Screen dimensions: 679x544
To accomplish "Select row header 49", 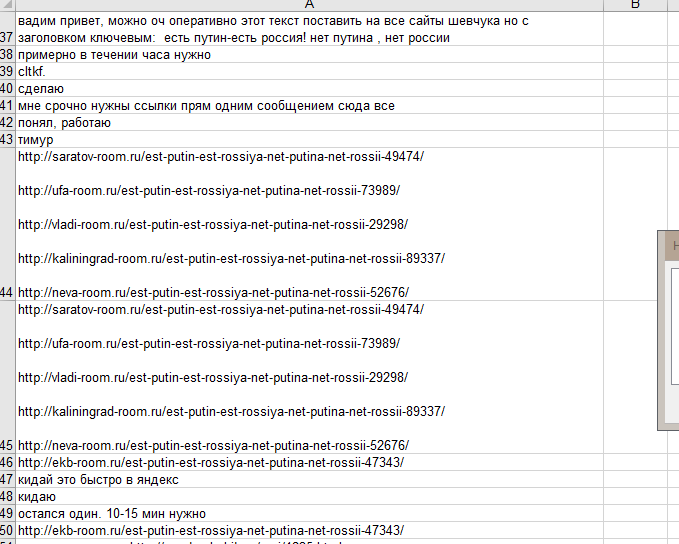I will coord(7,514).
